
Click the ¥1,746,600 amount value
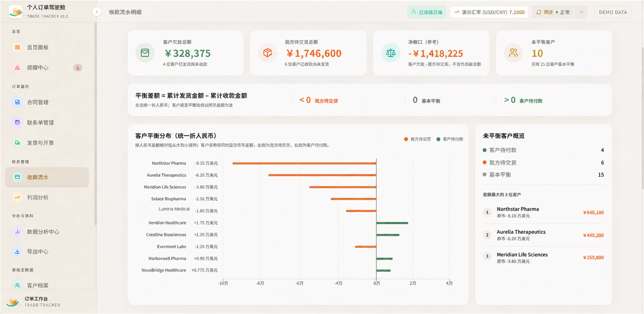314,53
